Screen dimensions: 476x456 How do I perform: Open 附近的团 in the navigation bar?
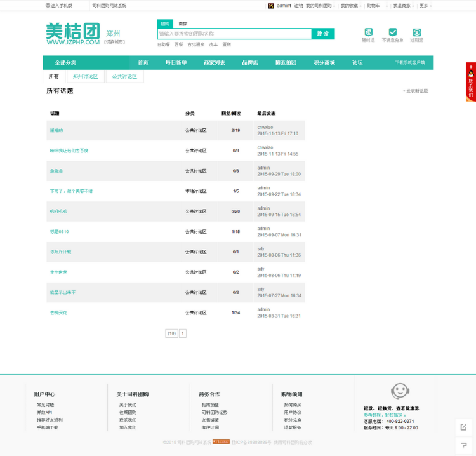[286, 63]
